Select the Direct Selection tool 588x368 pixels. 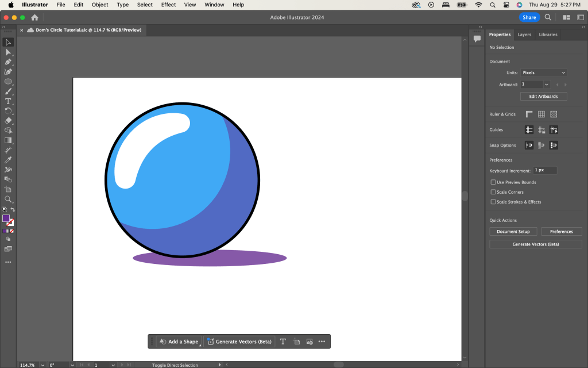[x=8, y=52]
